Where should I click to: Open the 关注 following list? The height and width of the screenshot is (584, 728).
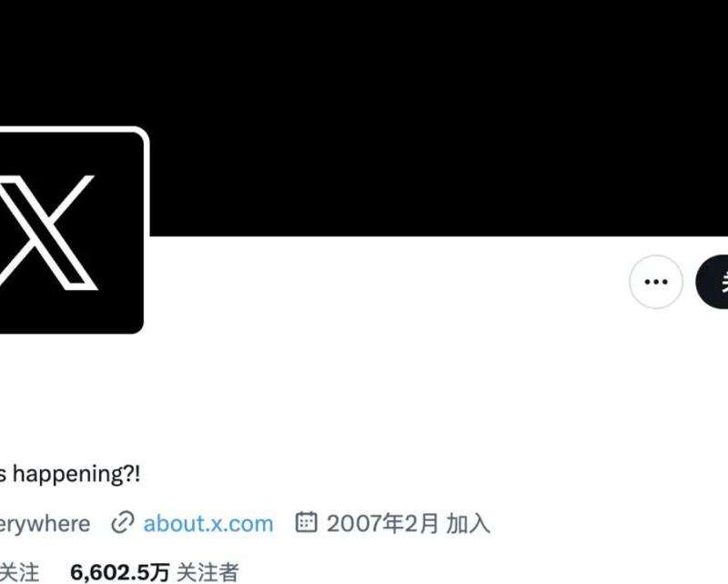(x=19, y=572)
